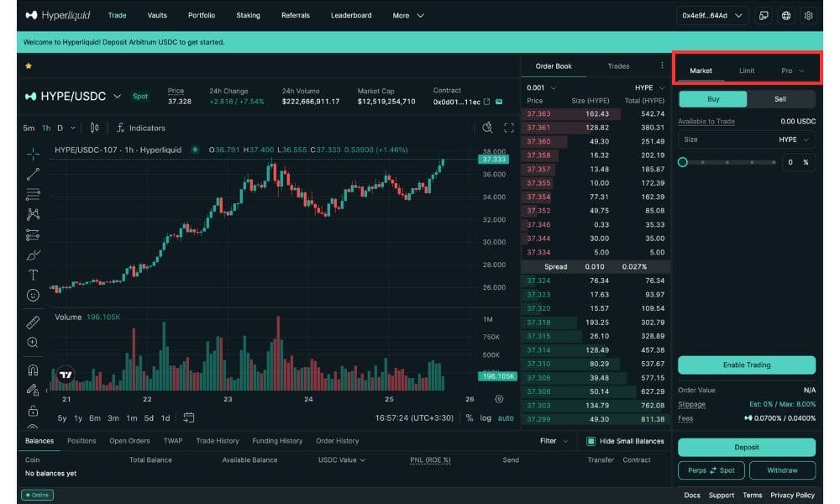The width and height of the screenshot is (840, 504).
Task: Click the go to date calendar icon
Action: 188,417
